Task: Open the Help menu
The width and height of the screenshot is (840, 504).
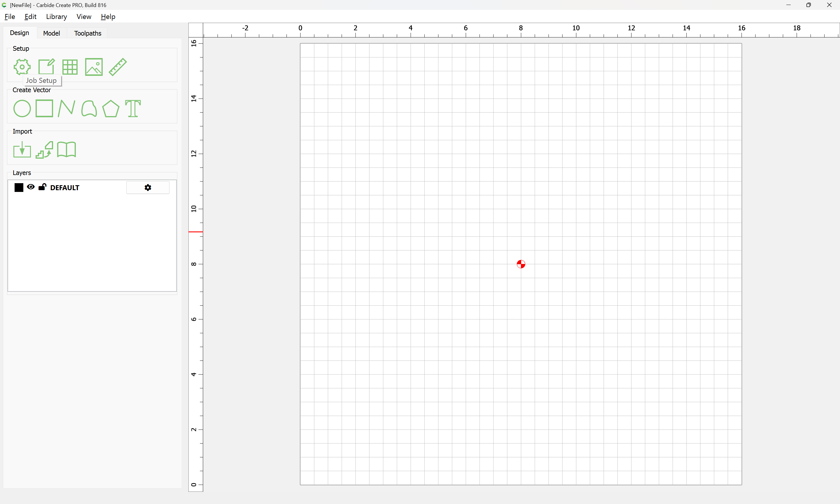Action: (108, 17)
